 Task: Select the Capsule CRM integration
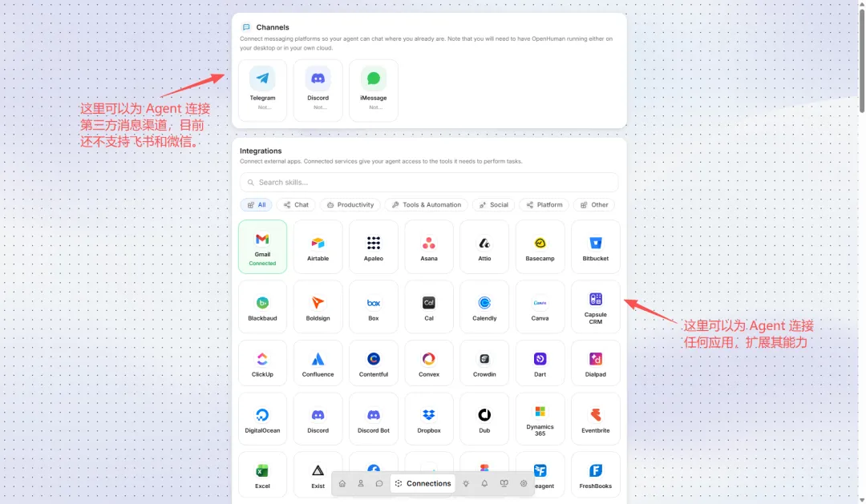pyautogui.click(x=595, y=307)
